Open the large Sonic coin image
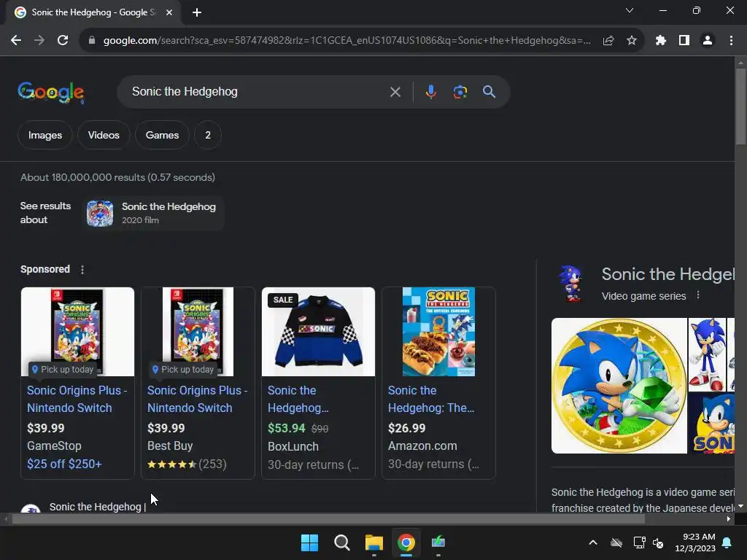The width and height of the screenshot is (747, 560). pos(619,386)
